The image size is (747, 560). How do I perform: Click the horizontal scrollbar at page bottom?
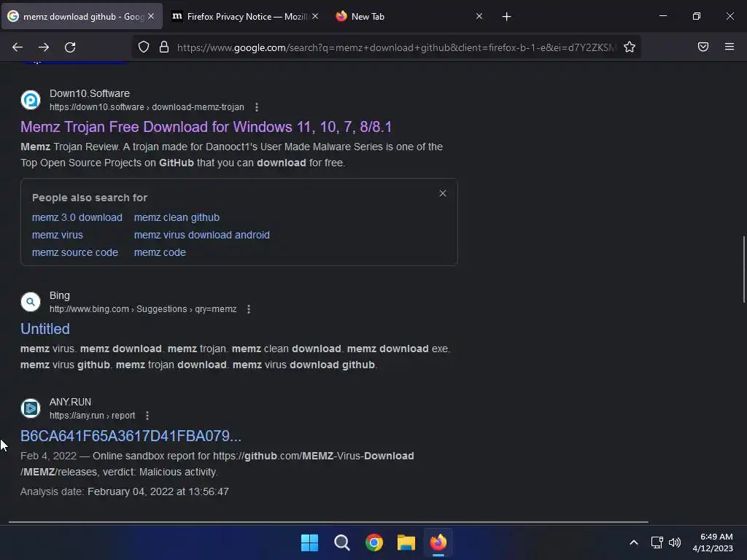click(329, 522)
